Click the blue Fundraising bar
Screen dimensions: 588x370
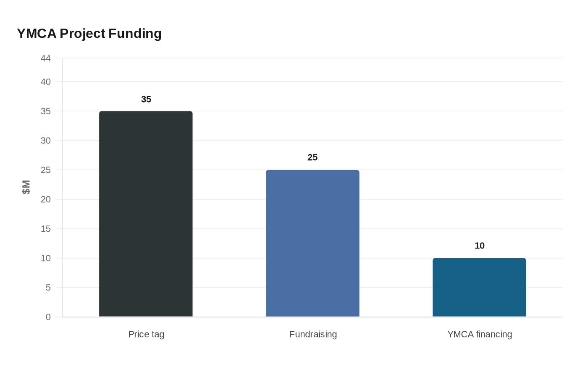[x=312, y=243]
